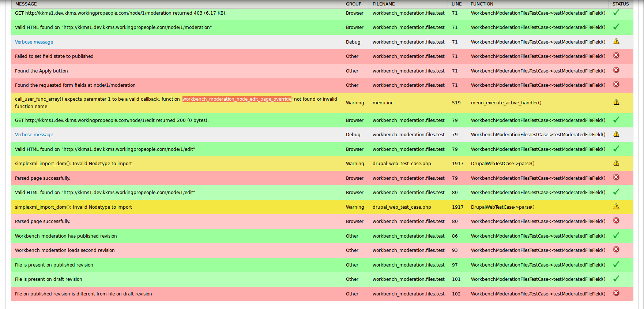Screen dimensions: 644x309
Task: Click the LINE column header
Action: [x=457, y=4]
